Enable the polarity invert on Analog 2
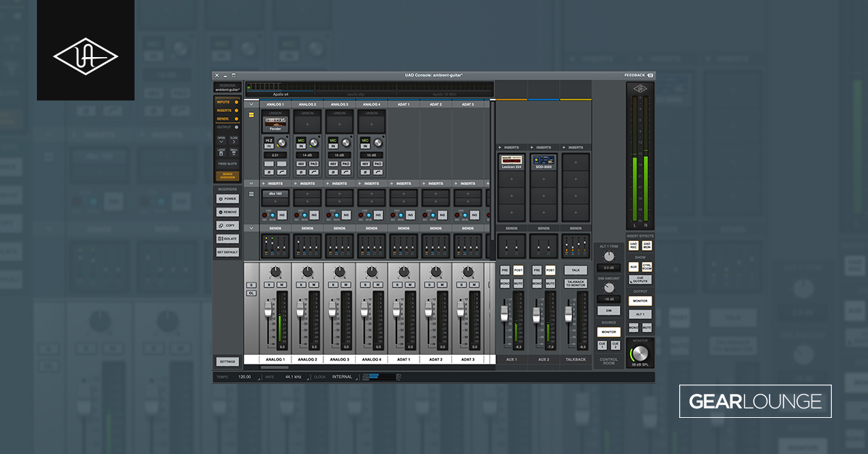Viewport: 868px width, 454px height. [299, 172]
